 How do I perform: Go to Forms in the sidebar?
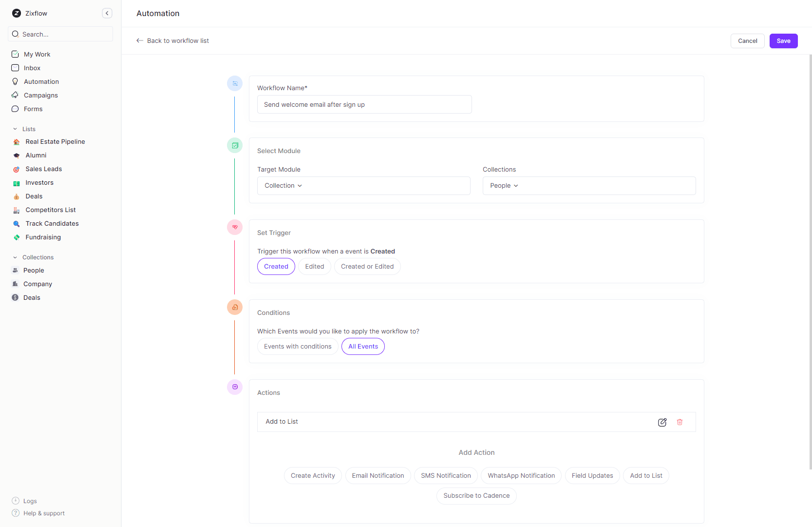tap(33, 109)
